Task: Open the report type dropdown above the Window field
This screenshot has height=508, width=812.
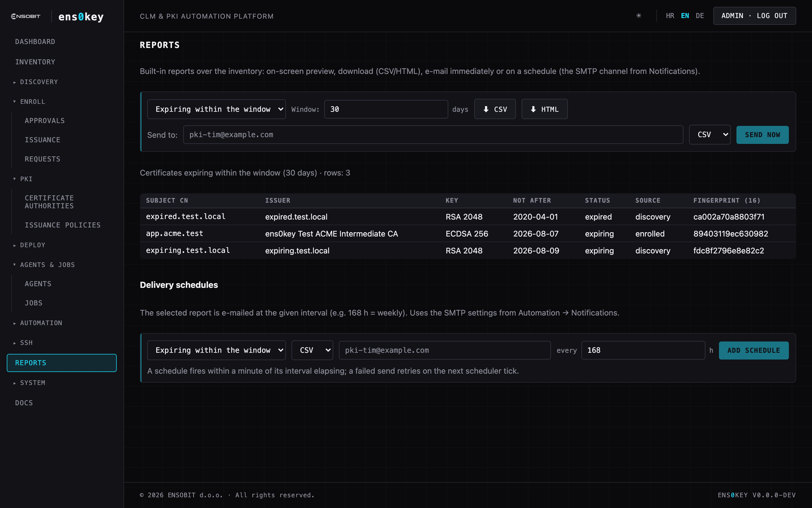Action: tap(217, 109)
